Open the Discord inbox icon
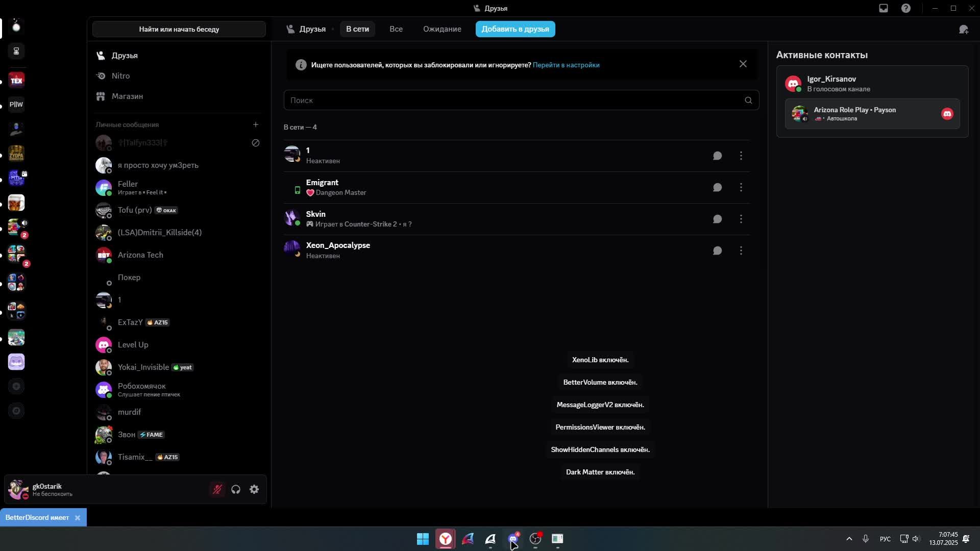Image resolution: width=980 pixels, height=551 pixels. pyautogui.click(x=884, y=8)
